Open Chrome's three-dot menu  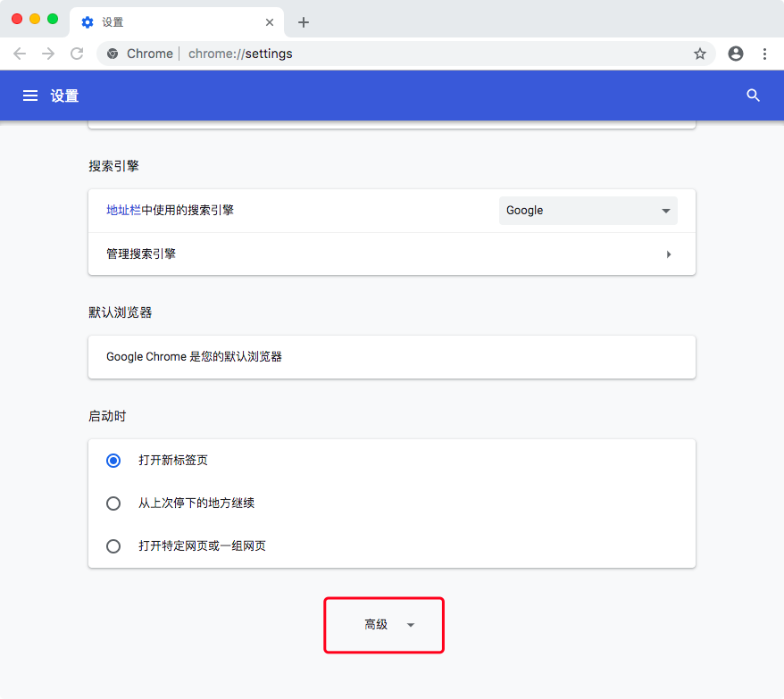[765, 54]
